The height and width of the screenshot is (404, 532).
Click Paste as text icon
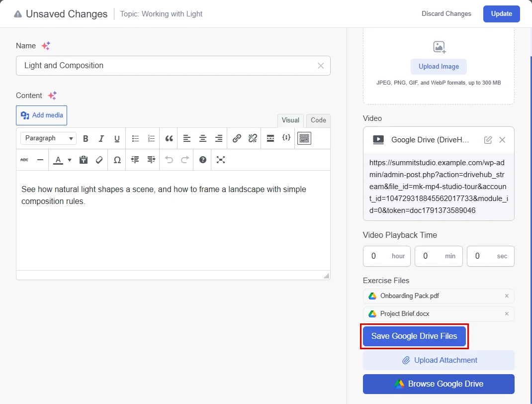[84, 160]
